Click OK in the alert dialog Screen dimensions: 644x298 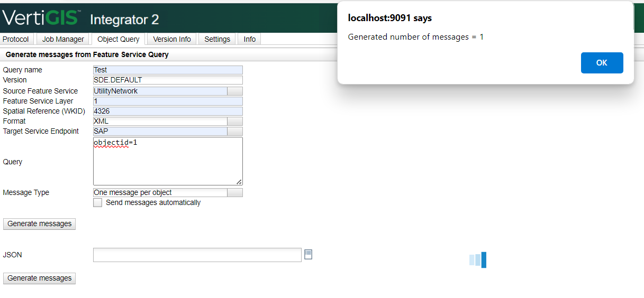[602, 63]
